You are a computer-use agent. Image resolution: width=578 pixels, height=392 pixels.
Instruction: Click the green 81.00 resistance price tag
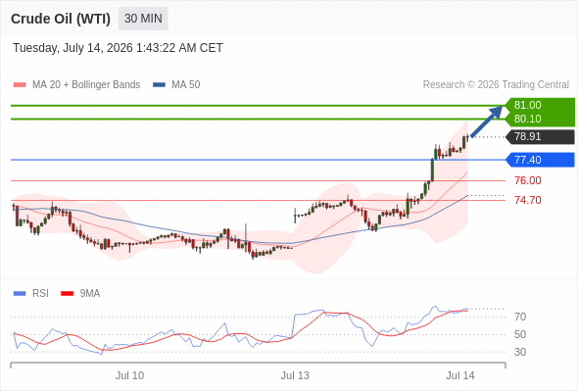[x=540, y=105]
